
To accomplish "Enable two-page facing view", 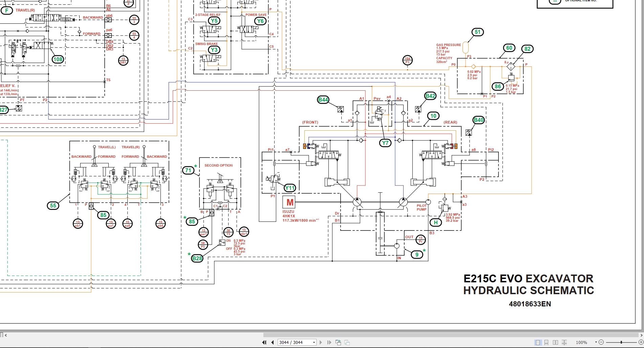I will 555,342.
